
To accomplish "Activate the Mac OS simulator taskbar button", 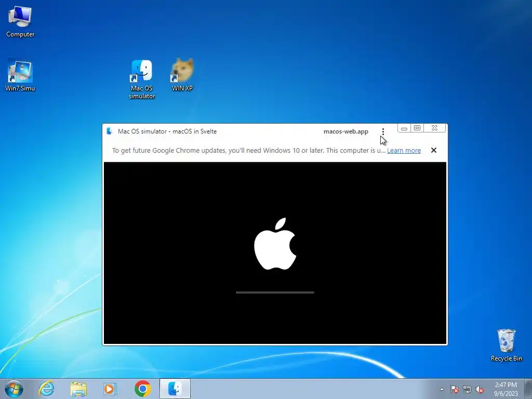I will point(175,389).
